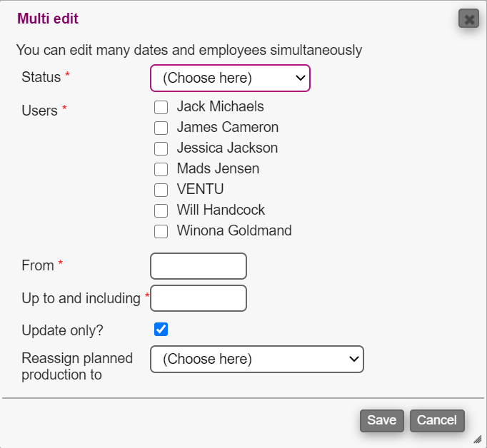Enable the Mads Jensen checkbox
Screen dimensions: 487x448
pos(161,170)
